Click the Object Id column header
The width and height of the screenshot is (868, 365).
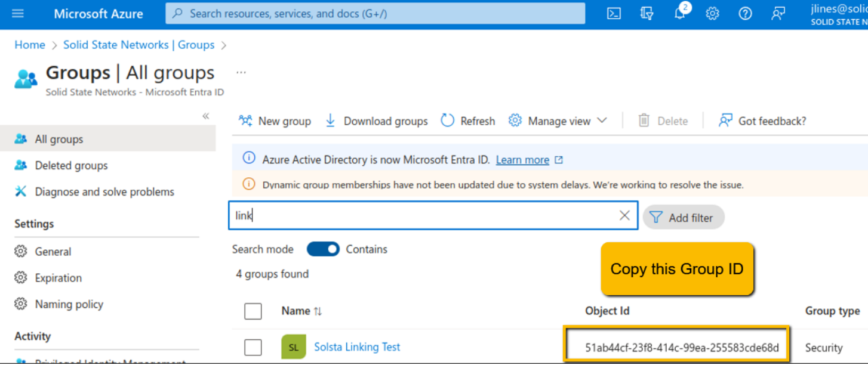tap(607, 311)
